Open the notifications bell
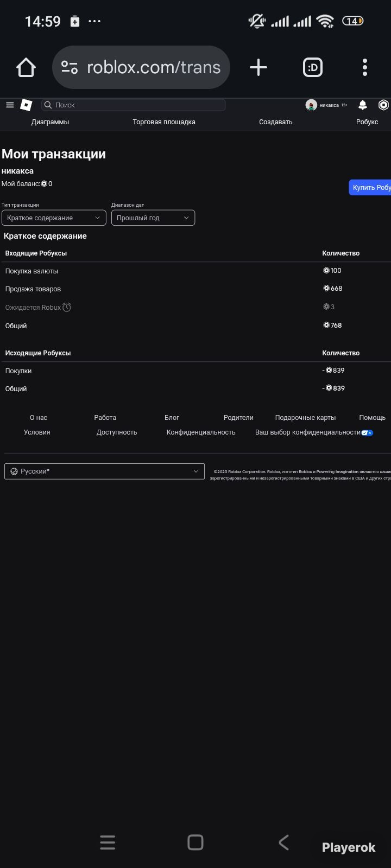This screenshot has height=868, width=391. tap(363, 105)
